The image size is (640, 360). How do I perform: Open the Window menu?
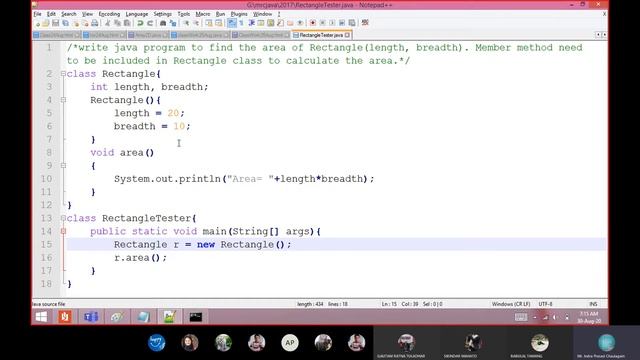click(262, 14)
